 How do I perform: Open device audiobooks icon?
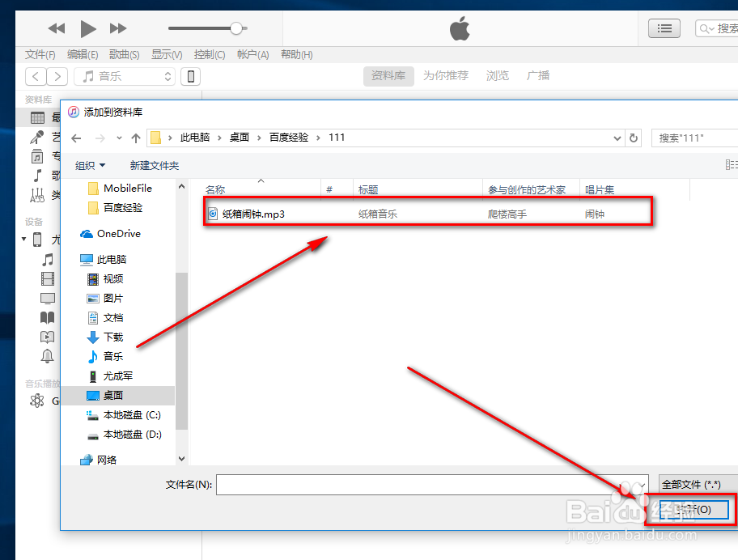47,337
